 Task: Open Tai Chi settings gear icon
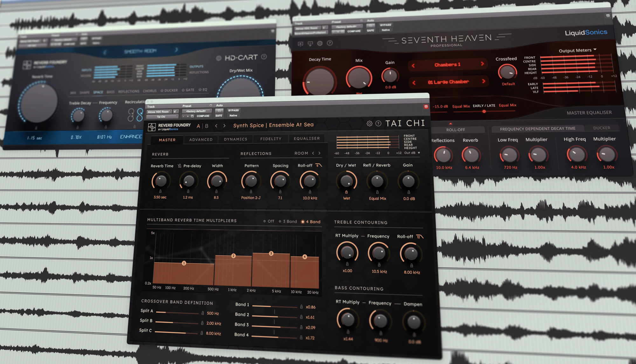point(369,123)
